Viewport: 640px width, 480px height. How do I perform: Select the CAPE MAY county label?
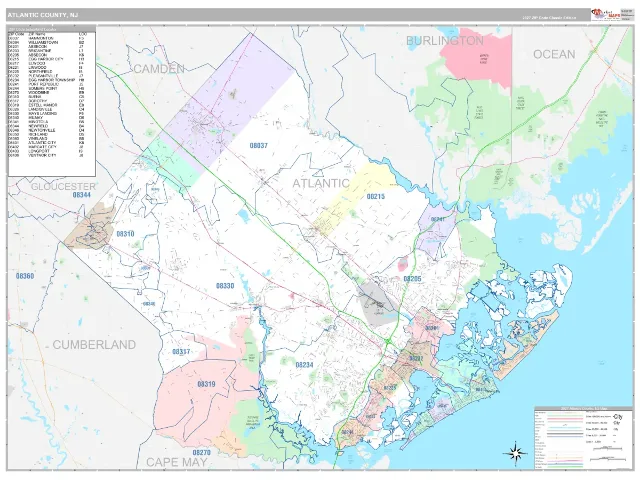(x=177, y=462)
